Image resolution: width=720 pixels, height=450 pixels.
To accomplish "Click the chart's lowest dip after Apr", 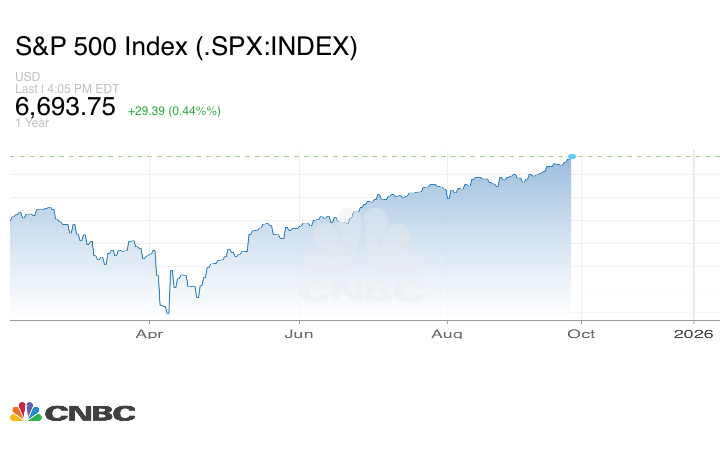I will pos(167,311).
